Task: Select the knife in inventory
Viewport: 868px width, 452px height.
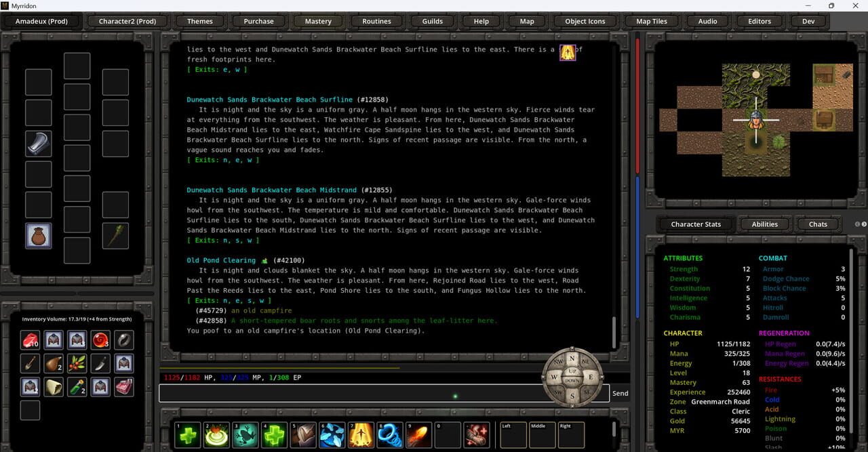Action: point(100,363)
